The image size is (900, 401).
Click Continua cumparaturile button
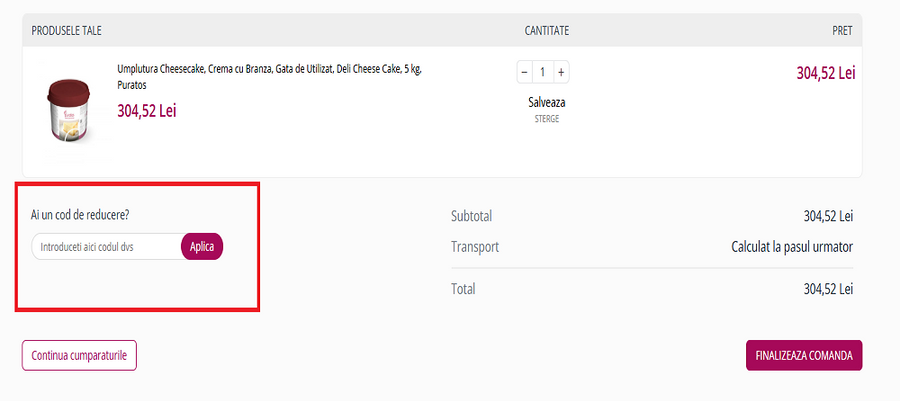[79, 355]
